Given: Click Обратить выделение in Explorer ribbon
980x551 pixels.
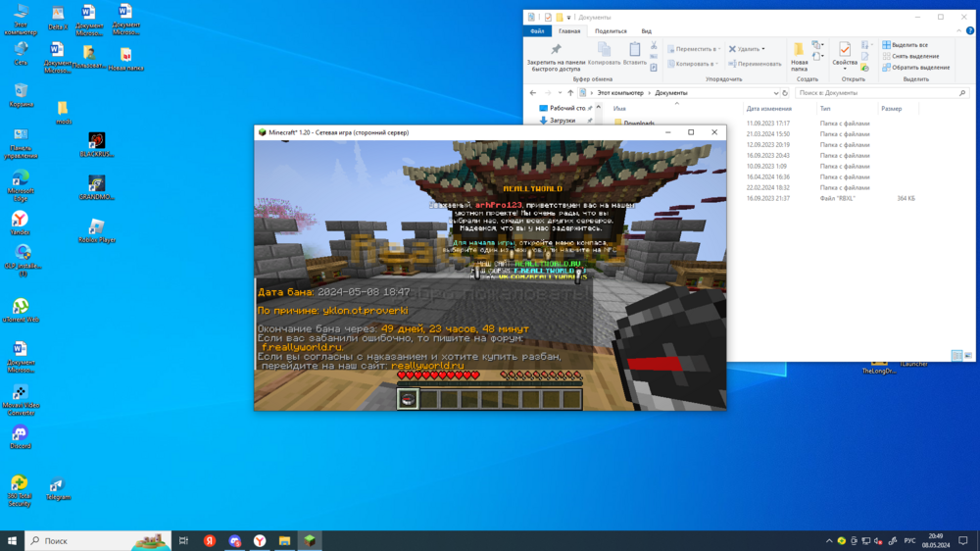Looking at the screenshot, I should pos(915,68).
